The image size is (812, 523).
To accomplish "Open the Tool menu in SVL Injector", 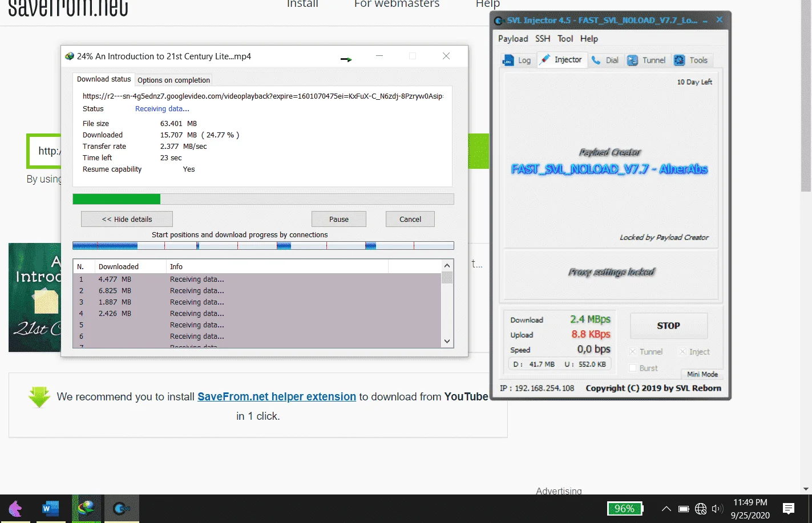I will click(x=565, y=39).
